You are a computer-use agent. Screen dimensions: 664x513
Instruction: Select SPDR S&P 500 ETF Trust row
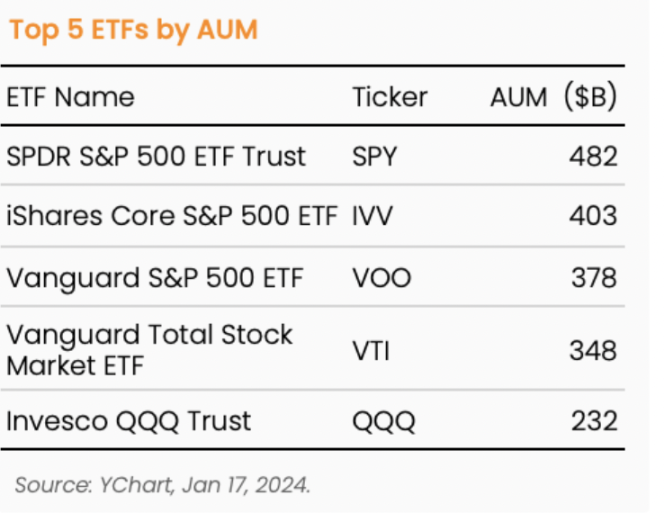313,156
